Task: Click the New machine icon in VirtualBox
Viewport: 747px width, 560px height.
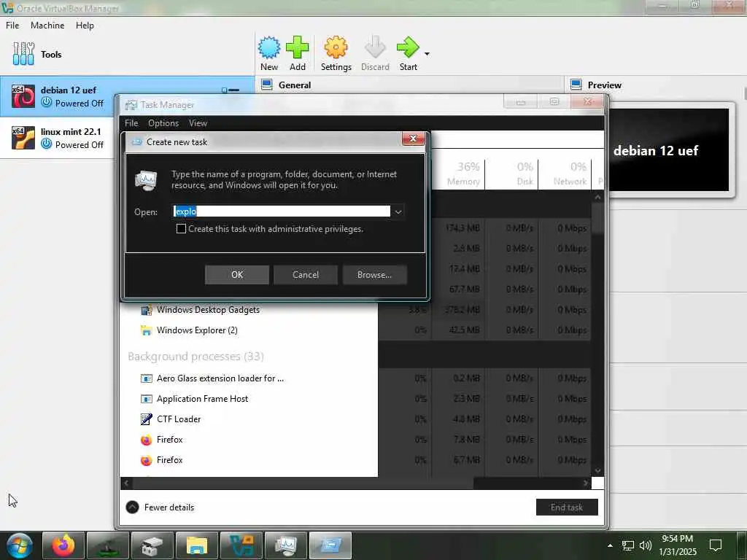Action: coord(269,53)
